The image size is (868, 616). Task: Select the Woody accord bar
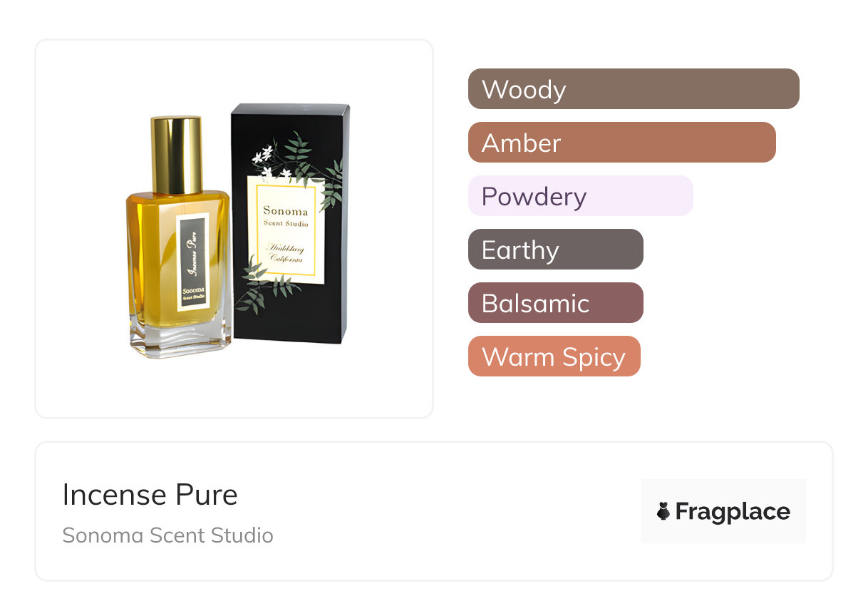coord(634,89)
